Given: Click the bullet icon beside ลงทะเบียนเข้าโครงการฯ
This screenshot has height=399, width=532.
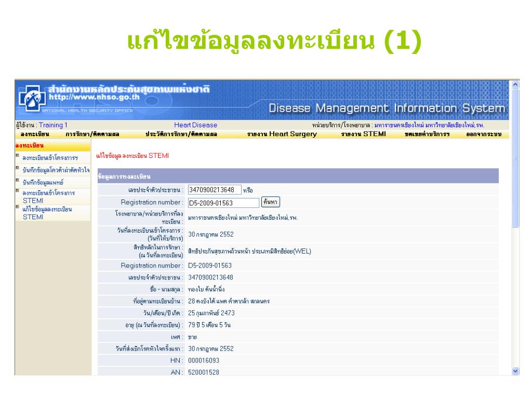Looking at the screenshot, I should tap(17, 156).
